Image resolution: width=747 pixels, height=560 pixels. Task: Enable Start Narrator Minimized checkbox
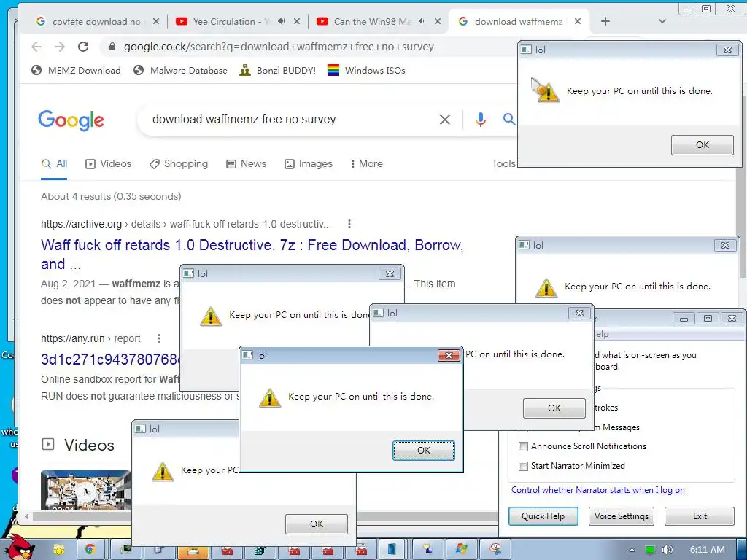(523, 466)
